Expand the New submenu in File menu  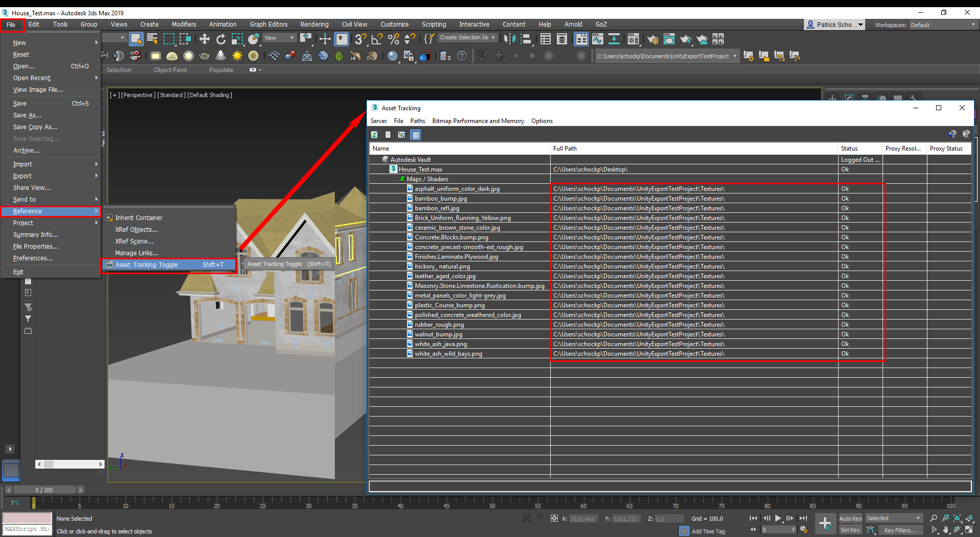click(x=51, y=43)
